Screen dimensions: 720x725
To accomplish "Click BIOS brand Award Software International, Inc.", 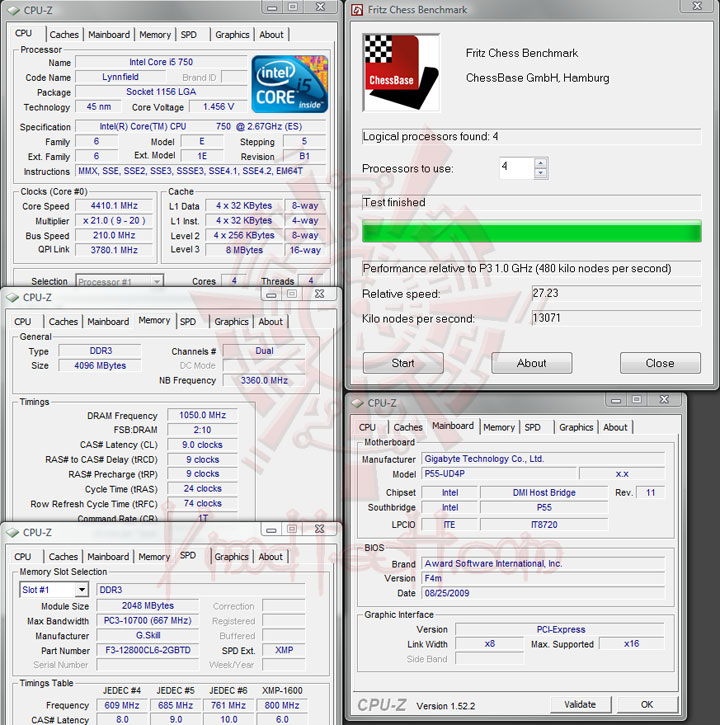I will pos(543,564).
